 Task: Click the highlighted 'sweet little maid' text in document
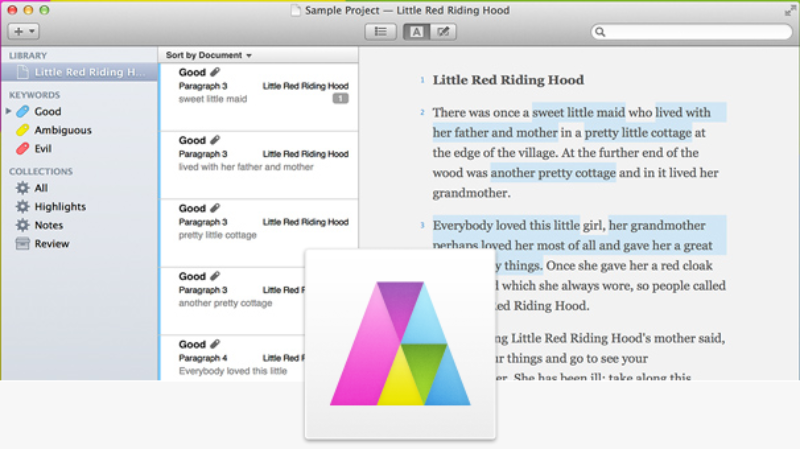[579, 112]
